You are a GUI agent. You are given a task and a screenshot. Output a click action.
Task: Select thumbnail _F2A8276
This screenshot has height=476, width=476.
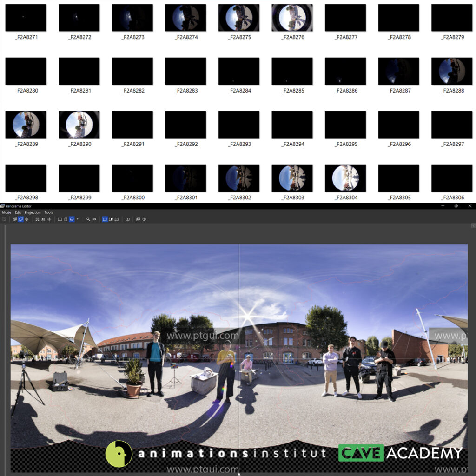[x=292, y=18]
